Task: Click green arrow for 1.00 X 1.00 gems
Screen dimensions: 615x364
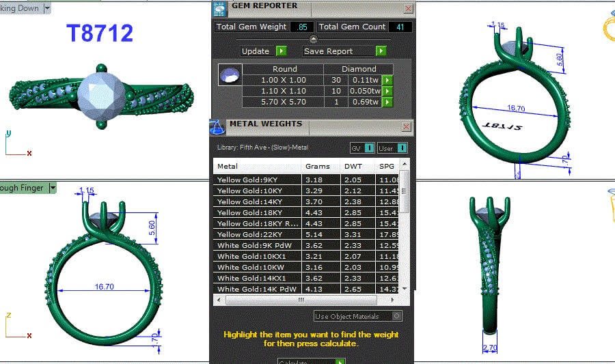Action: 387,81
